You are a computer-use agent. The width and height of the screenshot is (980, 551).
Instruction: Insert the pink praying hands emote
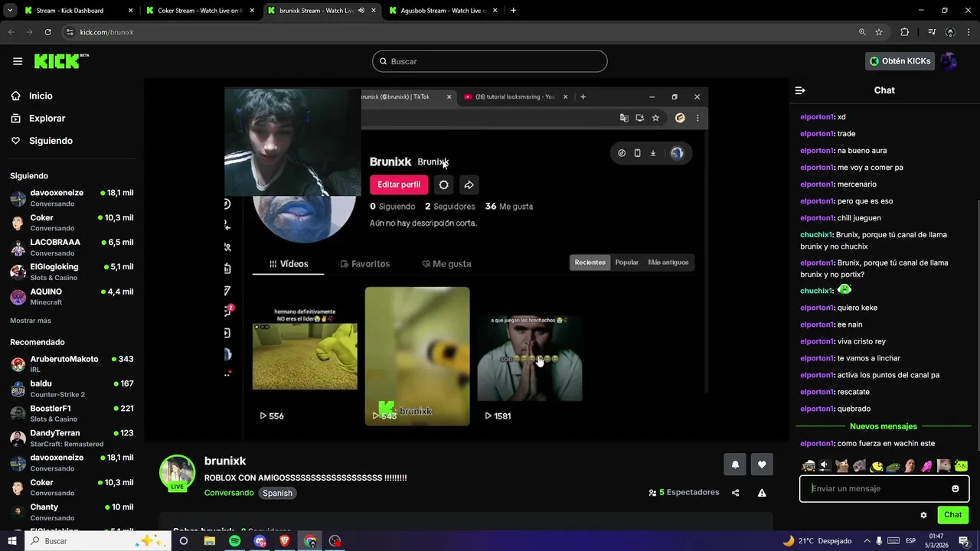click(x=927, y=465)
